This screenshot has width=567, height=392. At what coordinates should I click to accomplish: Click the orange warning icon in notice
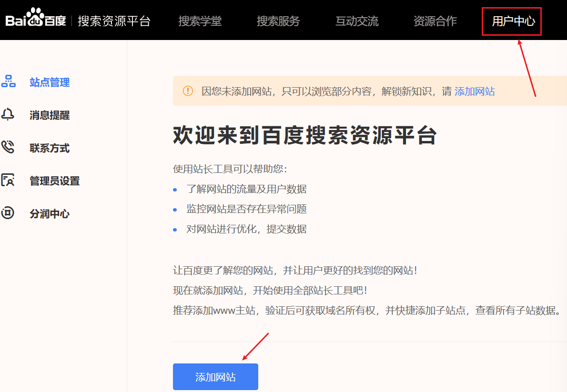pos(188,91)
